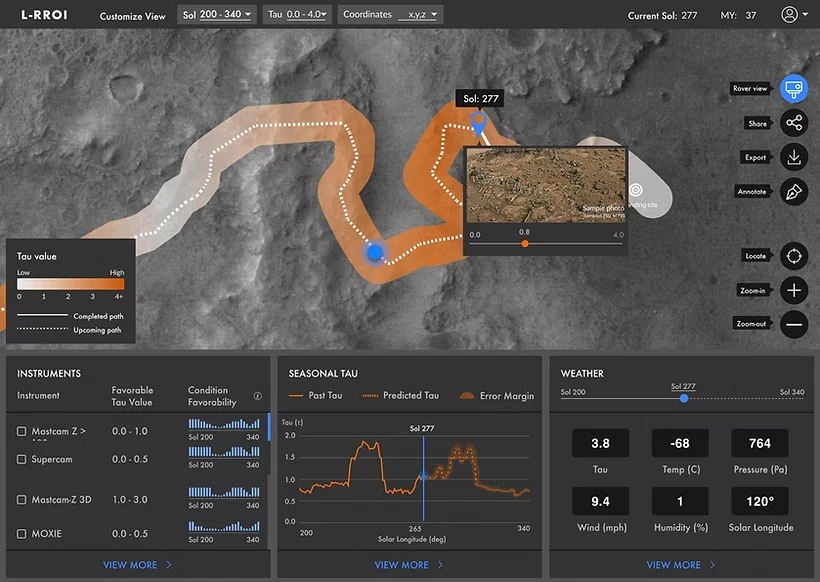Open the Sol 200 - 340 range dropdown
820x582 pixels.
click(217, 15)
